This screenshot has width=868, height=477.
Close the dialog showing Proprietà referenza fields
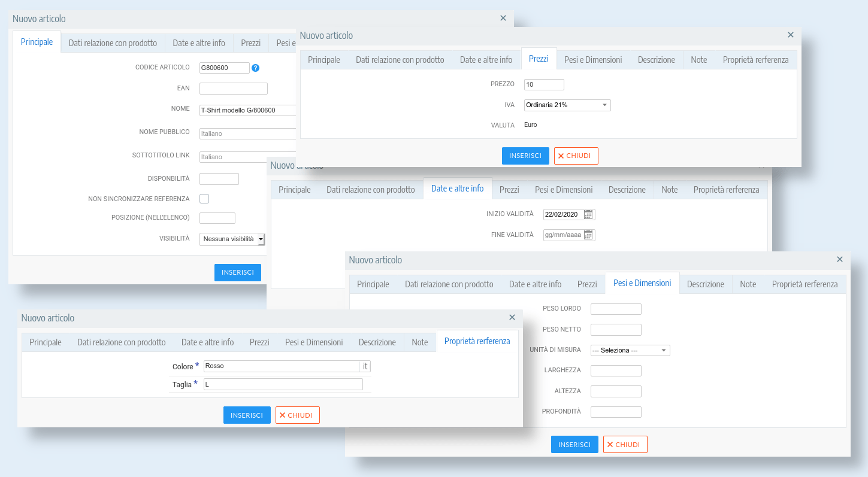click(x=512, y=318)
